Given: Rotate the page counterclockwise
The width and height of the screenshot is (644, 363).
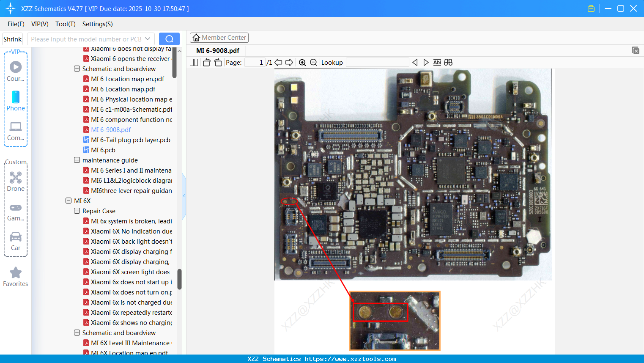Looking at the screenshot, I should point(206,63).
